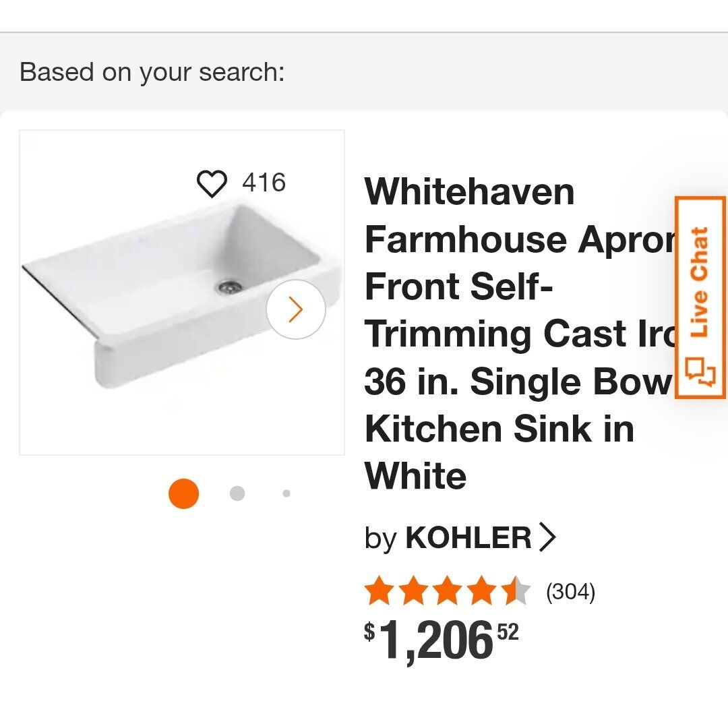Open the Live Chat speech bubble icon
Viewport: 728px width, 724px height.
point(700,373)
